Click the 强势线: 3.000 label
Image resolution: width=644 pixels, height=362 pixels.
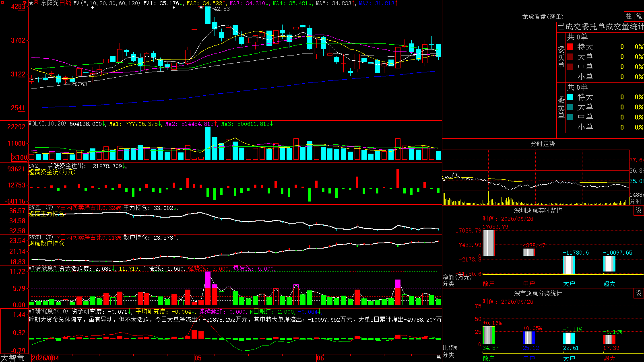point(209,268)
